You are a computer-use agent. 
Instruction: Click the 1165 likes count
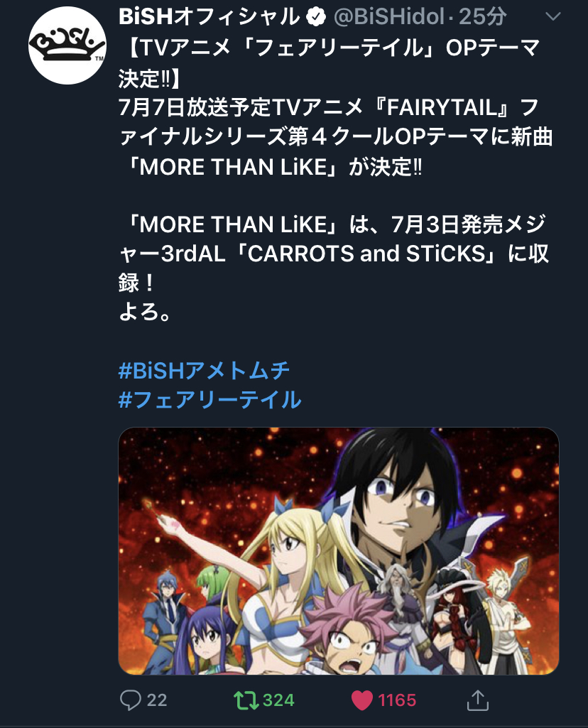pyautogui.click(x=397, y=700)
